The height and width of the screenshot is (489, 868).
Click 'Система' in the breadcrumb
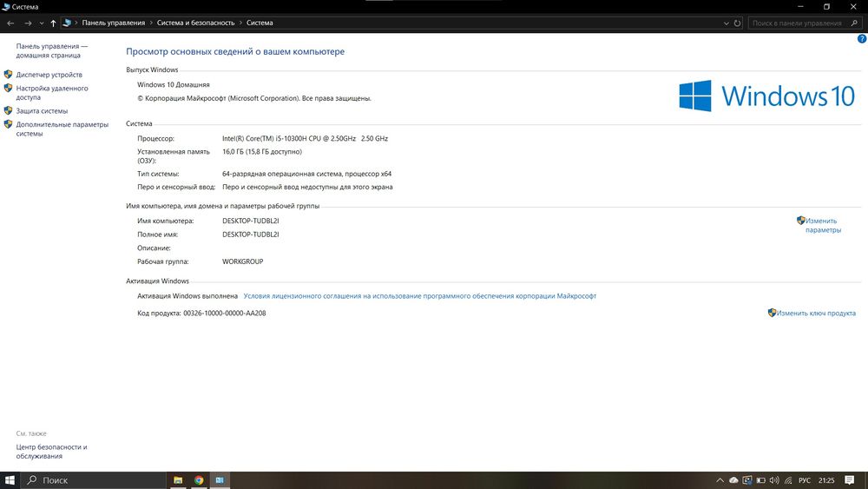[x=260, y=23]
